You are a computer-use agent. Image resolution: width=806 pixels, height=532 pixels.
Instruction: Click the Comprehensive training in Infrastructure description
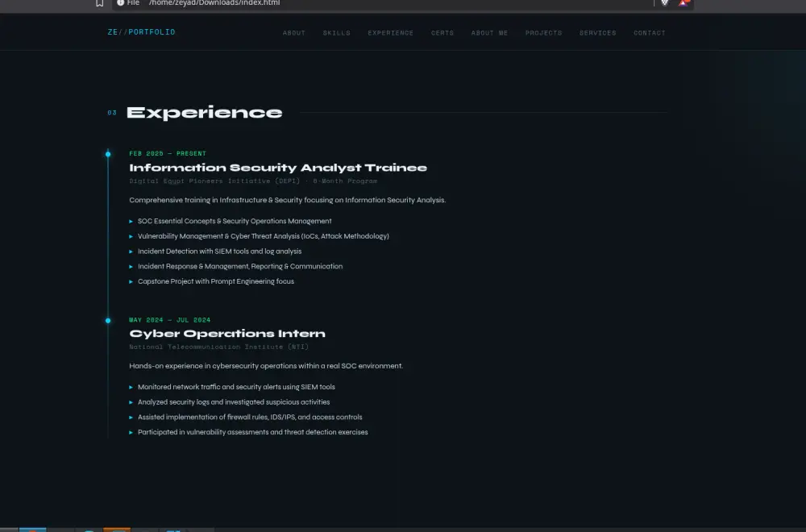click(288, 200)
